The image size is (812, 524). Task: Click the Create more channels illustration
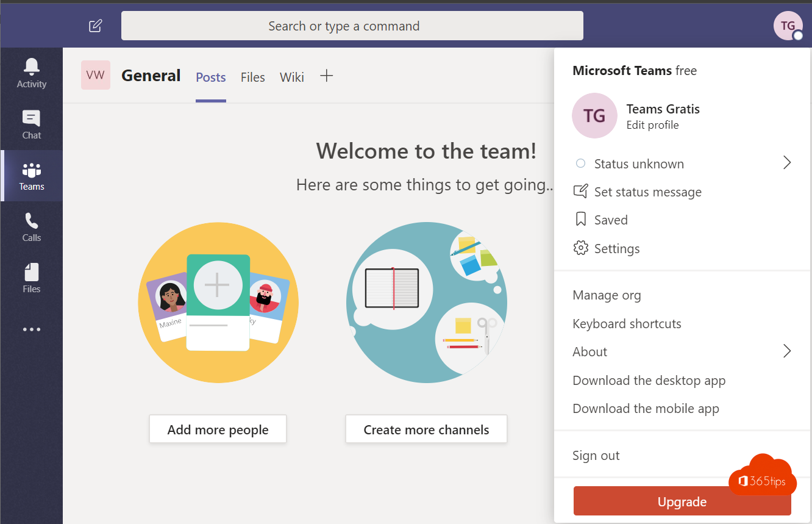427,303
